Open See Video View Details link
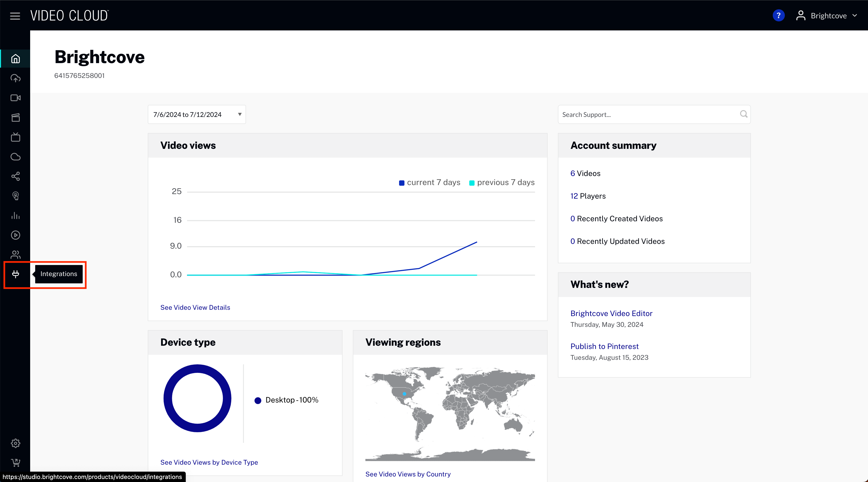The image size is (868, 482). tap(195, 308)
